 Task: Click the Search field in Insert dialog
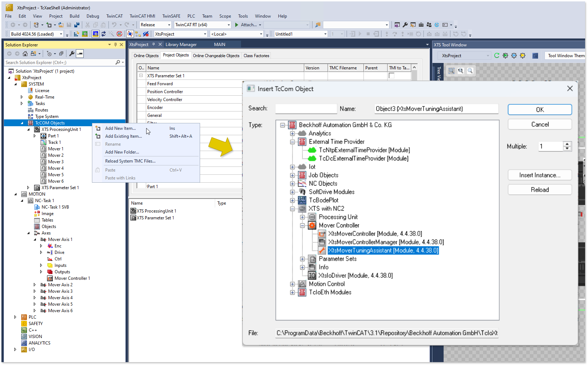tap(306, 109)
